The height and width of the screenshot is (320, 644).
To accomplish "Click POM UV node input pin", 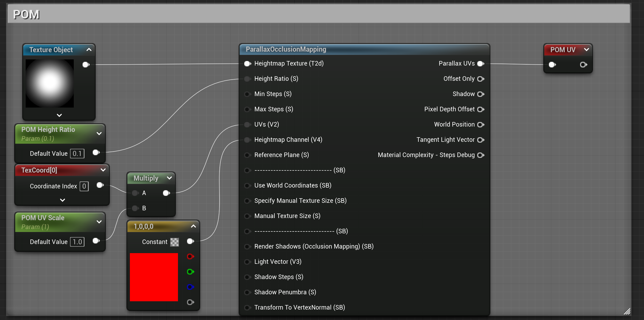I will pos(552,64).
